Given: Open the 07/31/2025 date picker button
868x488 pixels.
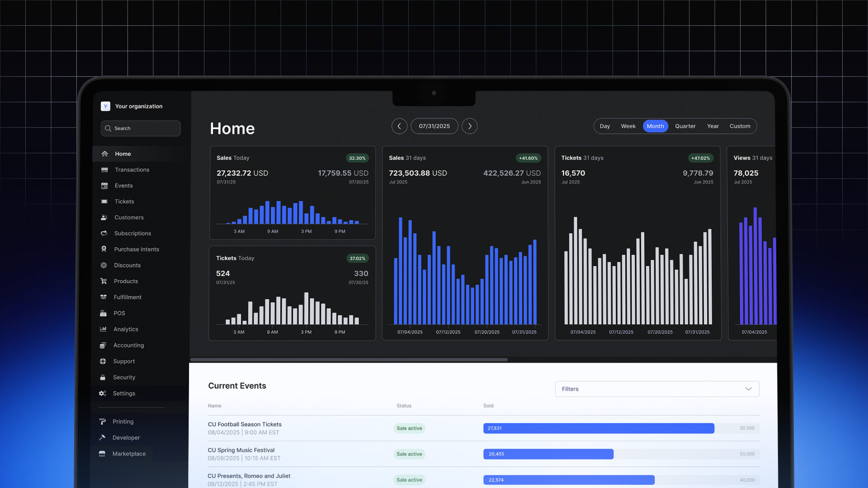Looking at the screenshot, I should (x=434, y=126).
